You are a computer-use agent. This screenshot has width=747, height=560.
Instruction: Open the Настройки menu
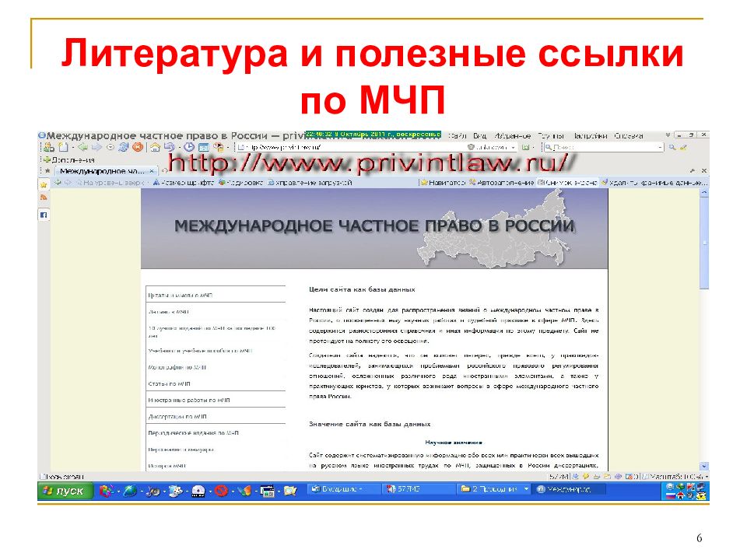click(590, 135)
